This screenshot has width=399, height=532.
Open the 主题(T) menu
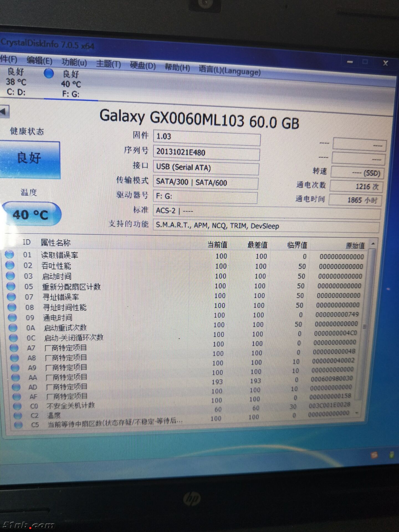click(x=108, y=64)
